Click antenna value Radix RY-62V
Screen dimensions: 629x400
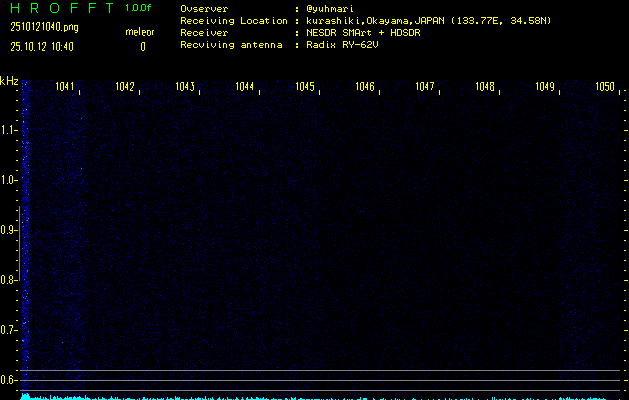coord(342,45)
